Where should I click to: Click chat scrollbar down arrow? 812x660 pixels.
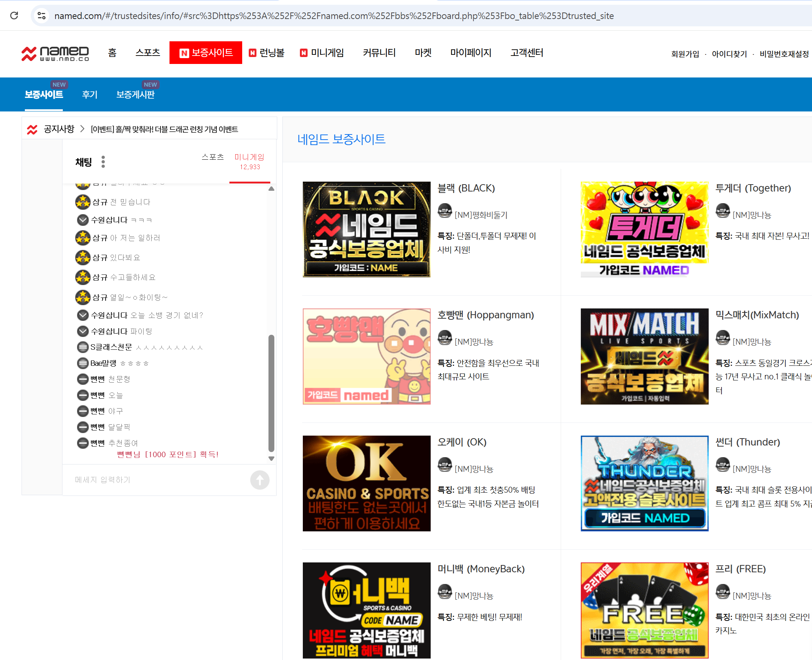(x=271, y=459)
